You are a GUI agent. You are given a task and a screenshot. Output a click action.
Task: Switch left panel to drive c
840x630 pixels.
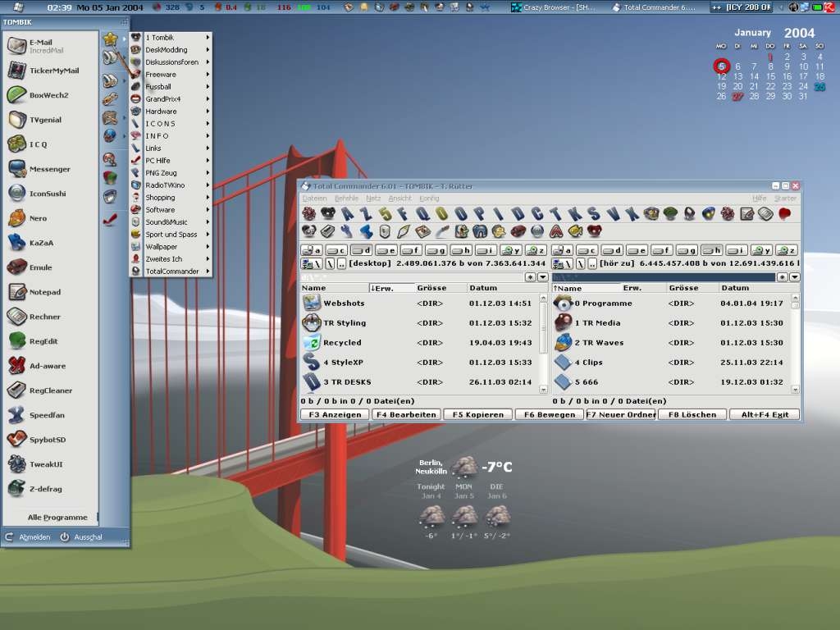click(336, 250)
